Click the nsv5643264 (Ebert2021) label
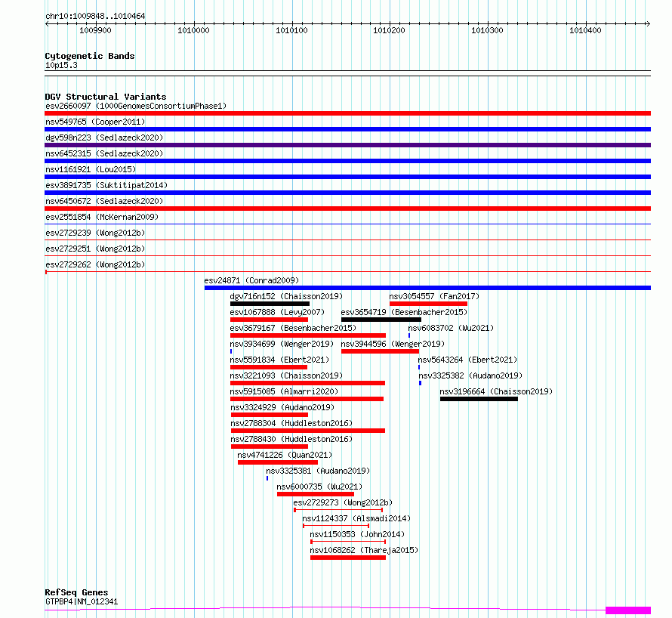 tap(467, 360)
